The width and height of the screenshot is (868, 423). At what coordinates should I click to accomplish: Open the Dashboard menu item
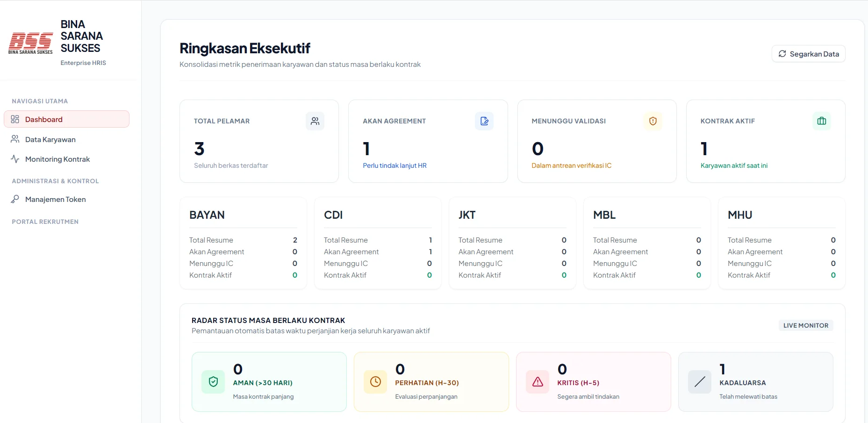click(x=66, y=119)
